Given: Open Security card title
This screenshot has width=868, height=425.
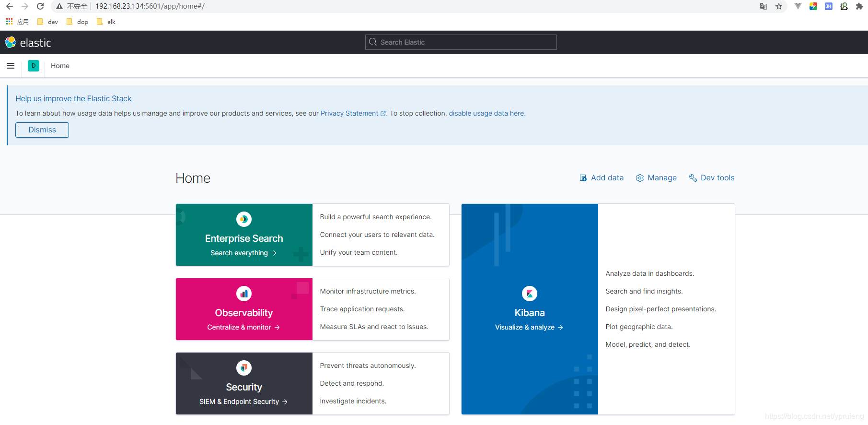Looking at the screenshot, I should [244, 387].
